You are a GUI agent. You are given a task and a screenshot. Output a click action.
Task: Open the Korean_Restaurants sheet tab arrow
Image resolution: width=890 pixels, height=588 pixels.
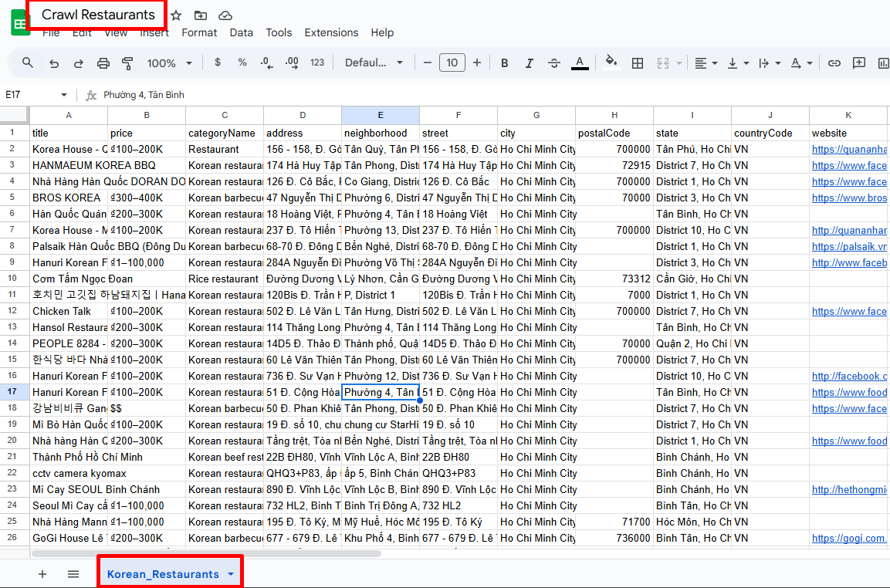tap(231, 575)
